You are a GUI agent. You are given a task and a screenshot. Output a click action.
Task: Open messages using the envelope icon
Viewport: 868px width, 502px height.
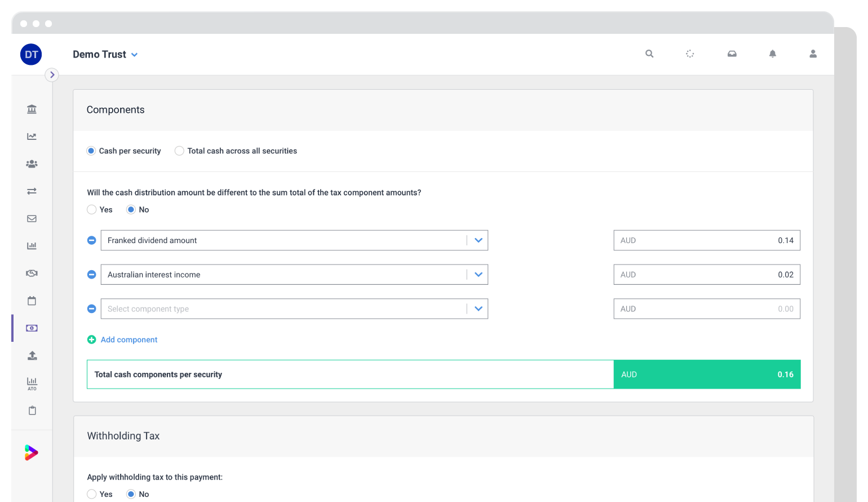32,218
